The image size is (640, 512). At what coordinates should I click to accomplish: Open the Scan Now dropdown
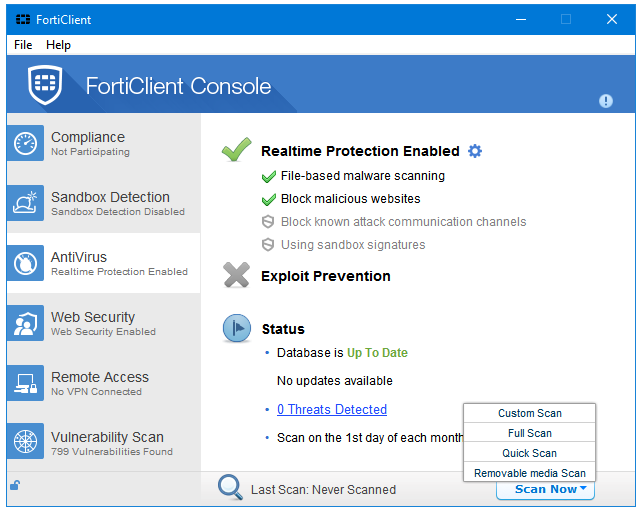click(546, 489)
